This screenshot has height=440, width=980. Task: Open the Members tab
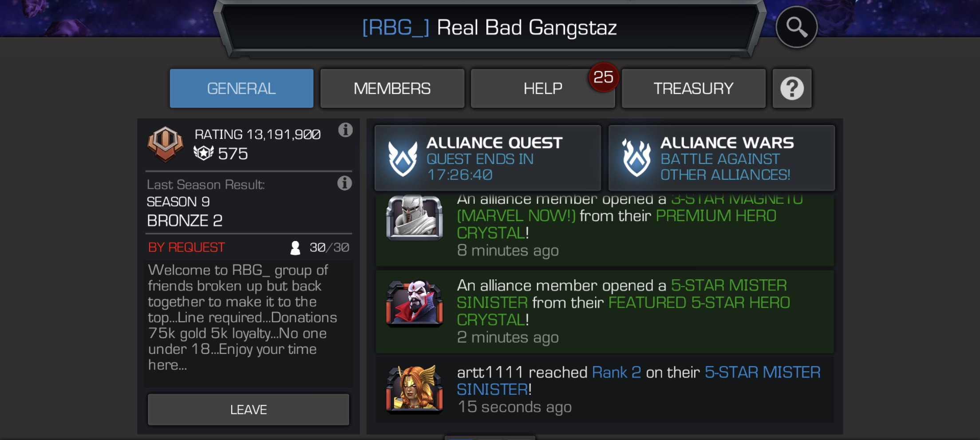click(x=392, y=88)
